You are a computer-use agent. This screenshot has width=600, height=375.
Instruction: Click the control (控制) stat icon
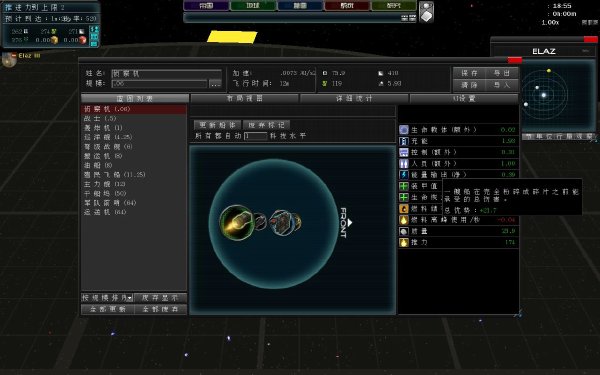point(404,152)
